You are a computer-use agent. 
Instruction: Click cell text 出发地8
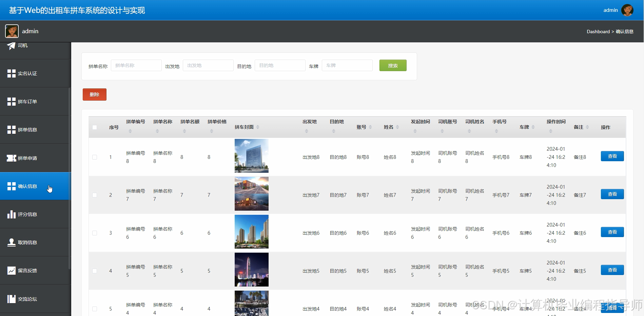coord(311,157)
